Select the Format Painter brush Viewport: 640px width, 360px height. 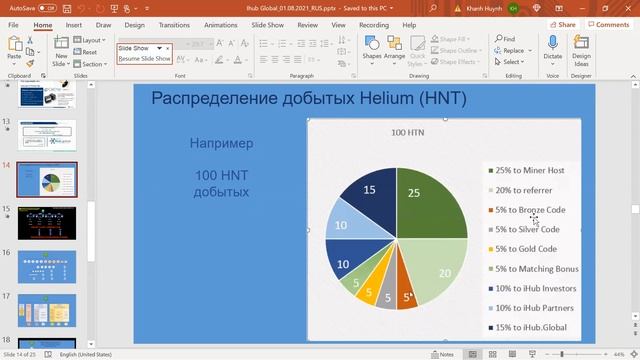tap(30, 63)
